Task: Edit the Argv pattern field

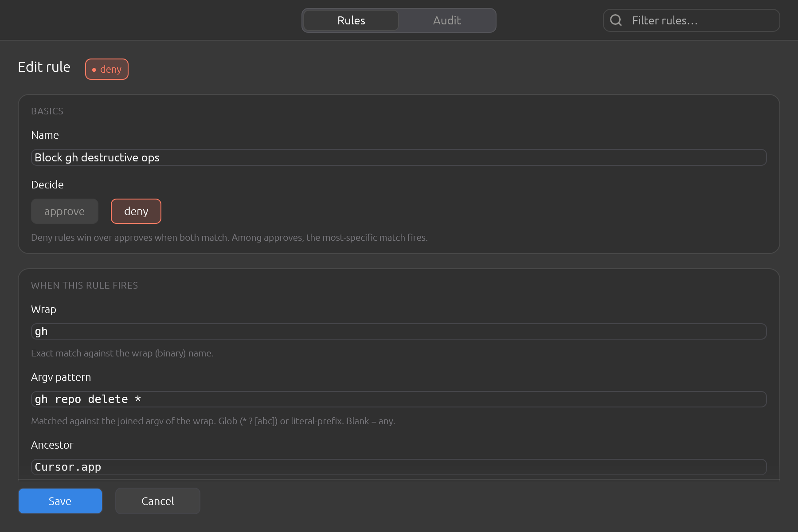Action: coord(399,399)
